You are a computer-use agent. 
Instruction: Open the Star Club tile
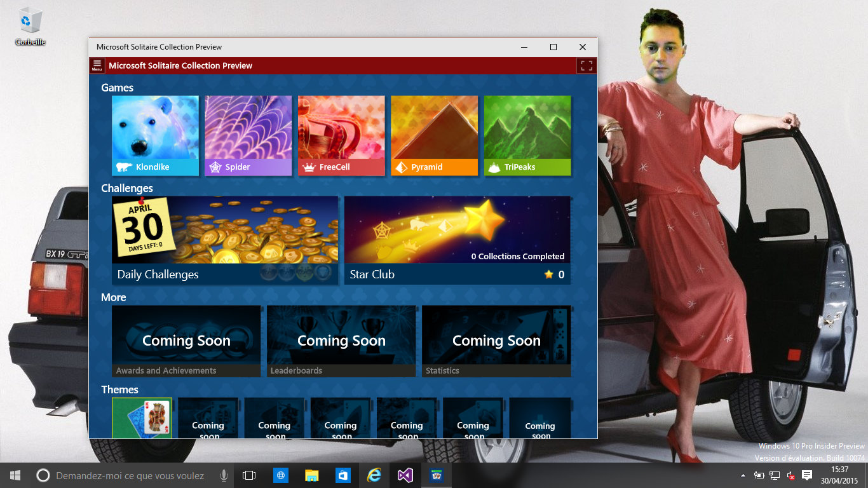(457, 240)
